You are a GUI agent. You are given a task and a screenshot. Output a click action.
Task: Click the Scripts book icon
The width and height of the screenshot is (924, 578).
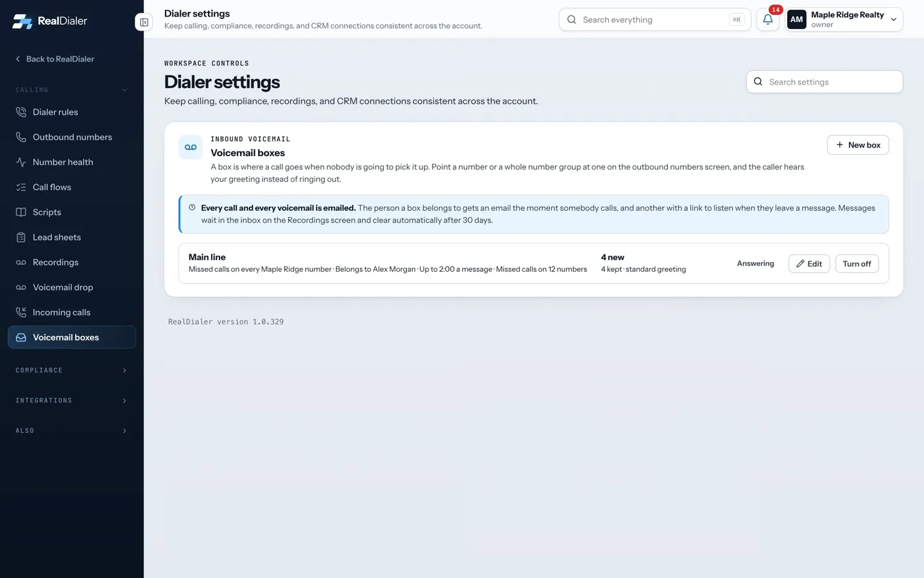(21, 212)
